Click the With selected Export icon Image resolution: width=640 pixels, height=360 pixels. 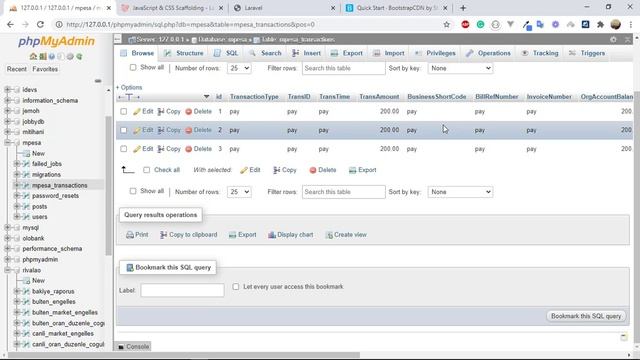[352, 170]
